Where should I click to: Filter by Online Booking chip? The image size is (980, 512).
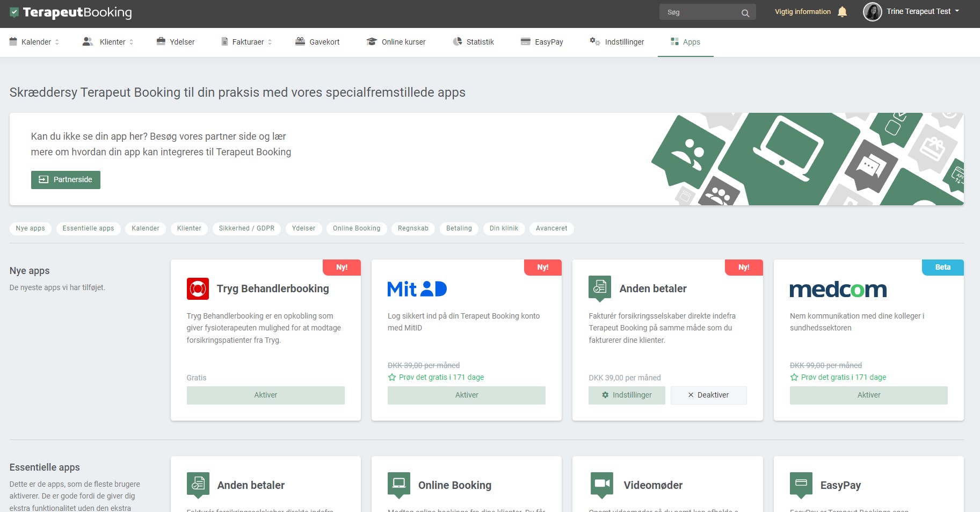coord(357,228)
